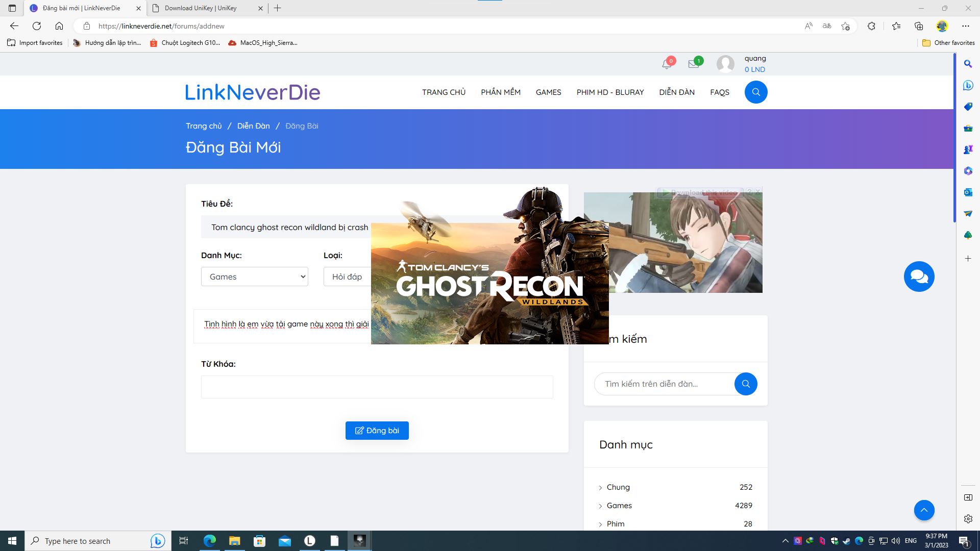980x551 pixels.
Task: Click the browser Back arrow
Action: [x=14, y=26]
